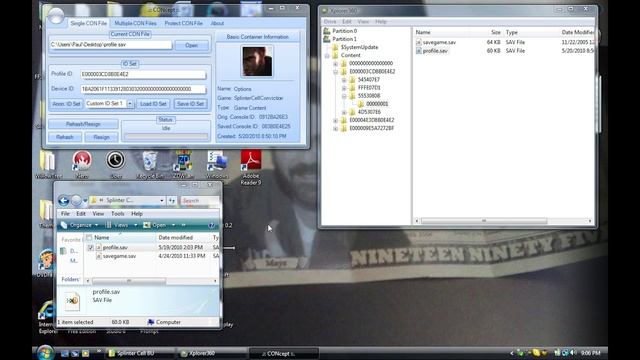Expand folder 0000000000000000 in the Xplorer360 tree
This screenshot has width=640, height=360.
pyautogui.click(x=336, y=64)
